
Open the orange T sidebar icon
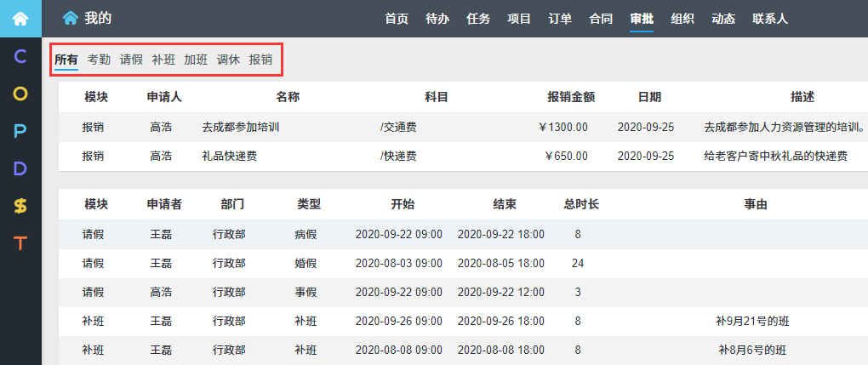tap(20, 243)
